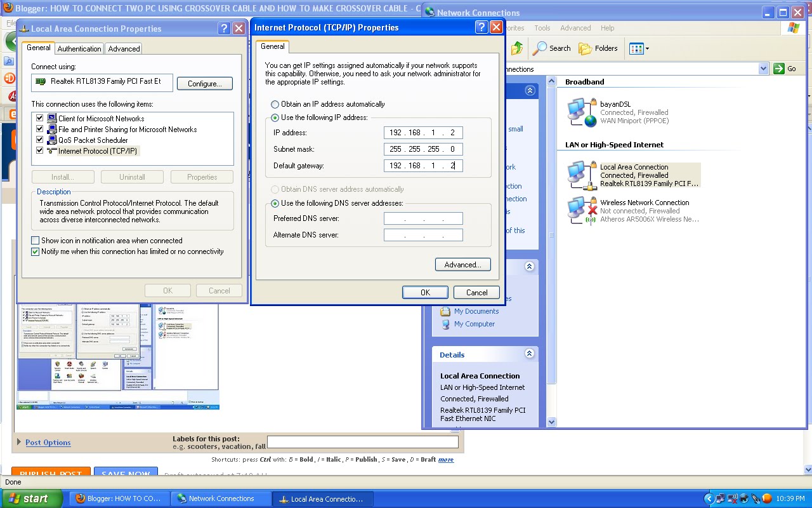Open Advanced TCP/IP settings
Screen dimensions: 812x508
pyautogui.click(x=462, y=264)
